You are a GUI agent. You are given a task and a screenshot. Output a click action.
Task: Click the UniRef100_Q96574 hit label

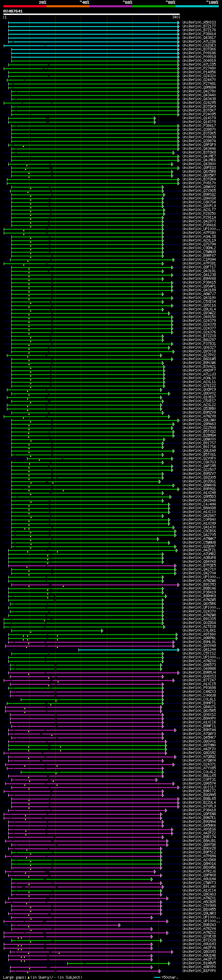tap(199, 784)
